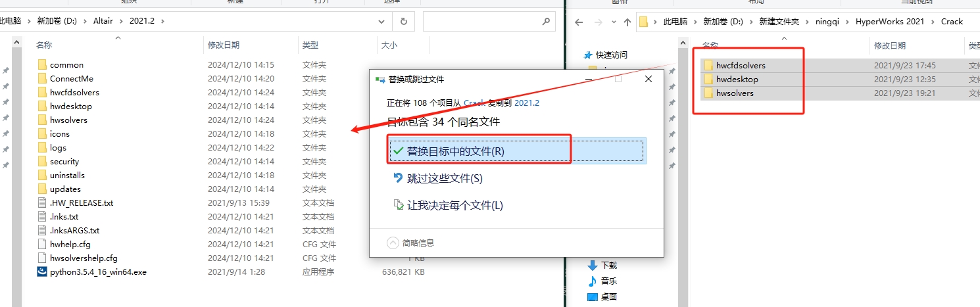This screenshot has height=307, width=980.
Task: Select the .HW_RELEASE.txt file
Action: [x=82, y=202]
